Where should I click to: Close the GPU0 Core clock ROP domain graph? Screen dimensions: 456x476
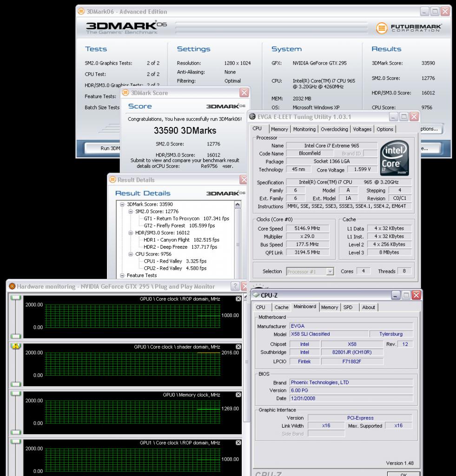click(x=238, y=299)
